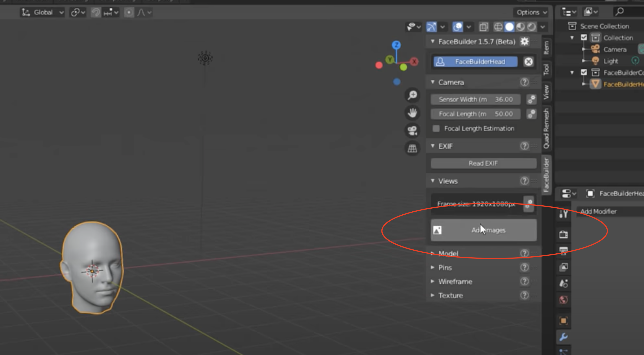Screen dimensions: 644x355
Task: Open the Global transform orientation dropdown
Action: [42, 12]
